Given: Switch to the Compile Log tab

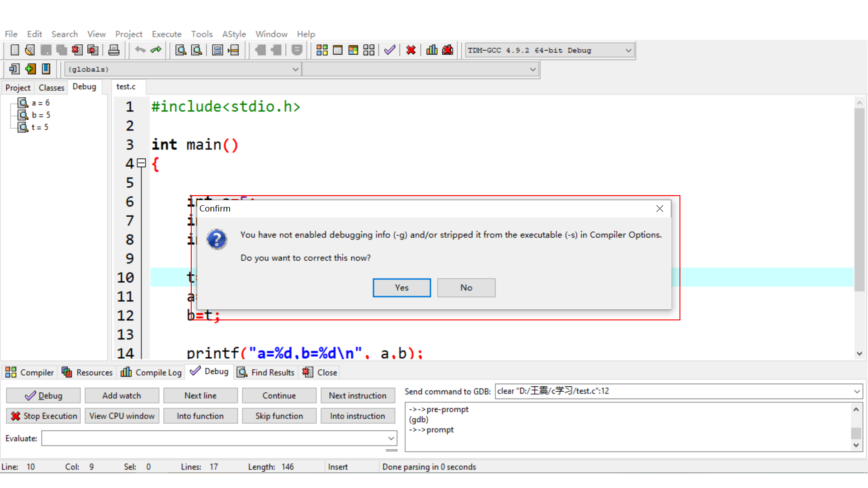Looking at the screenshot, I should pyautogui.click(x=151, y=372).
